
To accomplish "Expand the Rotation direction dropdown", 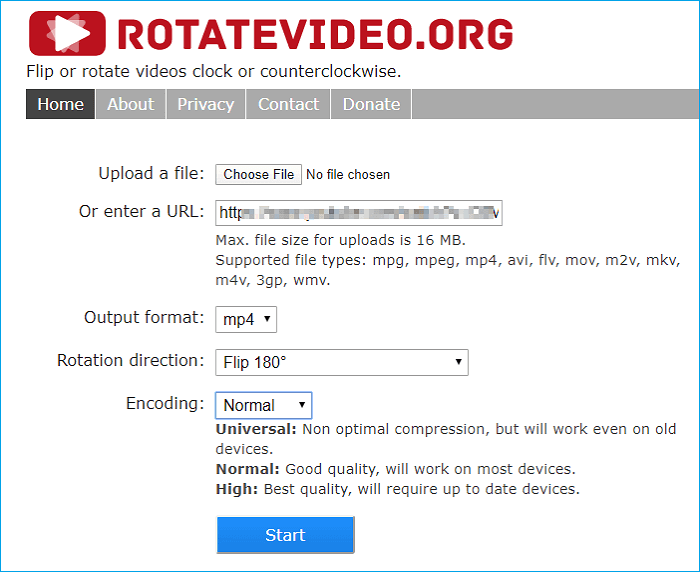I will click(342, 362).
